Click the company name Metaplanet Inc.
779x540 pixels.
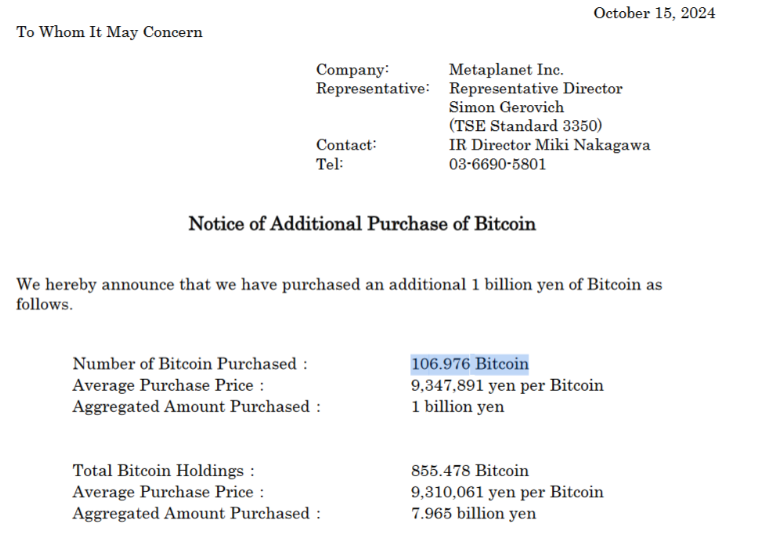tap(506, 70)
